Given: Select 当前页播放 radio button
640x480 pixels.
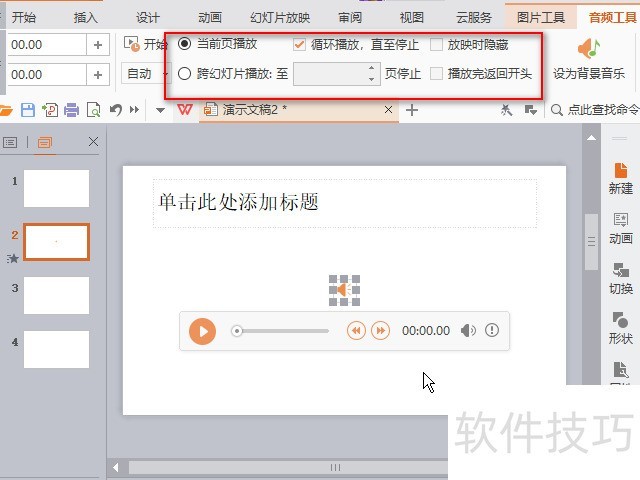Looking at the screenshot, I should coord(184,44).
